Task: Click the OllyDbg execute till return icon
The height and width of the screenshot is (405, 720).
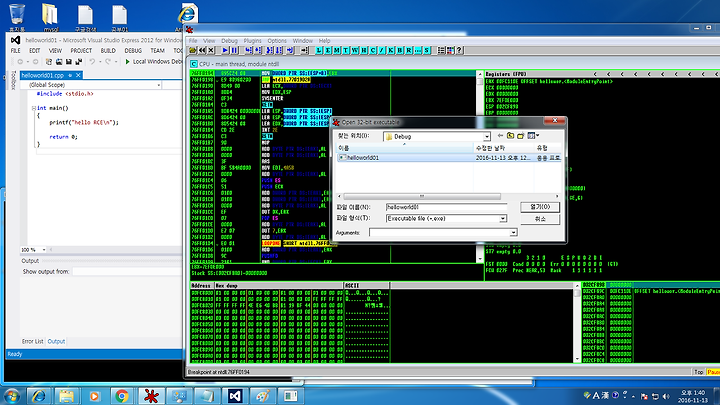Action: click(x=290, y=50)
